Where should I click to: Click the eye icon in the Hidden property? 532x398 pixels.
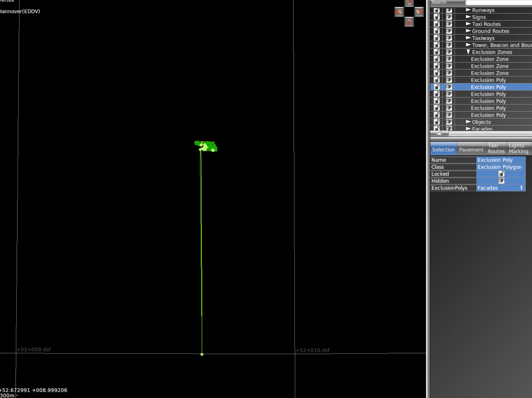click(501, 181)
